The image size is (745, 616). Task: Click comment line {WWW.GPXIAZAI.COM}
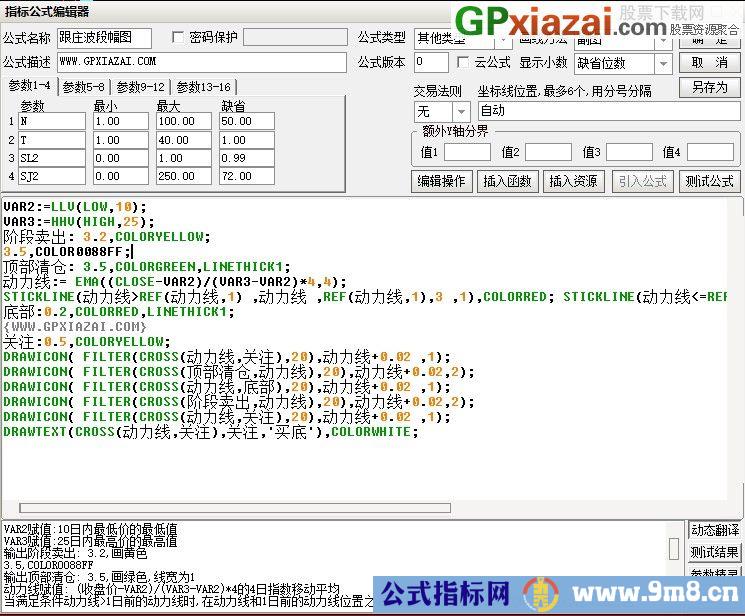coord(75,327)
